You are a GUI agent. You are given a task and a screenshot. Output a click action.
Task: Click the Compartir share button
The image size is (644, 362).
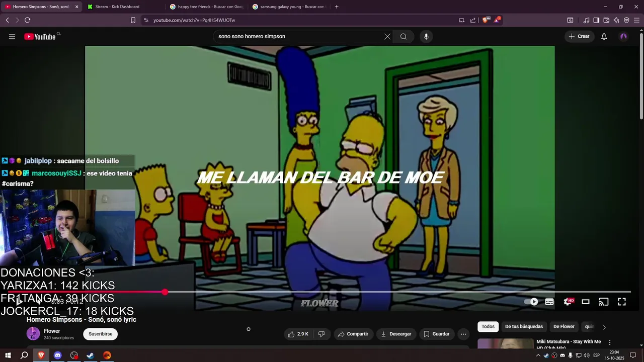click(x=353, y=334)
